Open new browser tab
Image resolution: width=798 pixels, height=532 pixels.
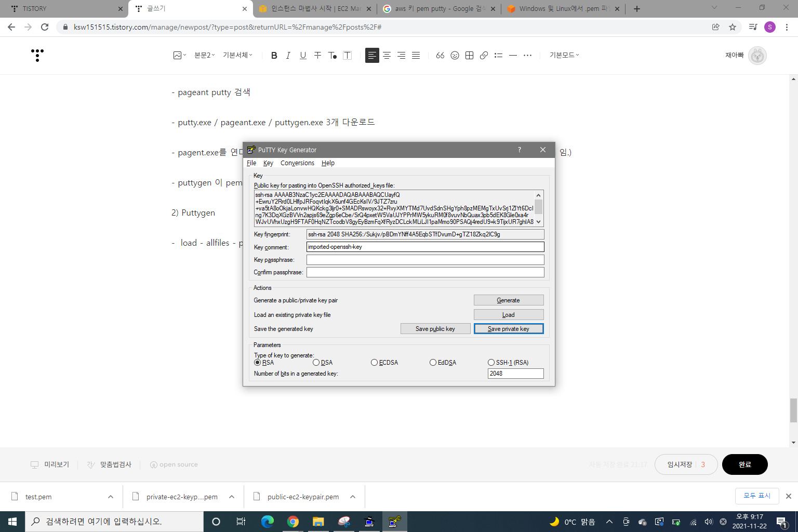(x=637, y=9)
